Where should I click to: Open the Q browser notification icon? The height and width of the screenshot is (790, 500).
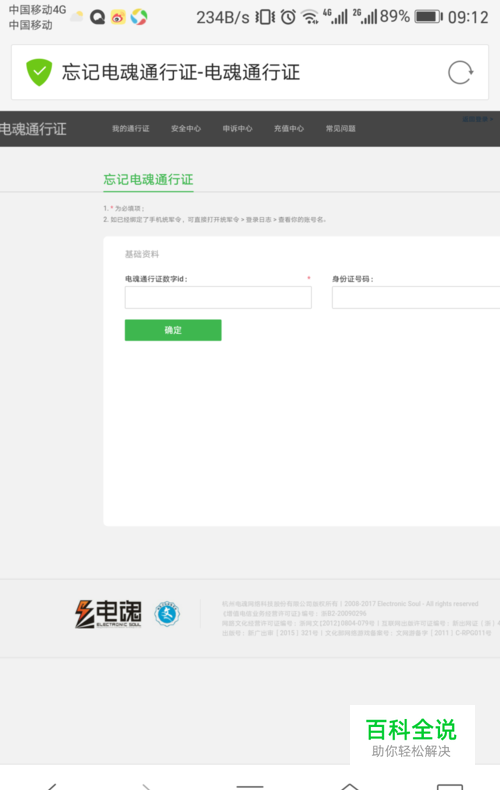click(x=97, y=18)
